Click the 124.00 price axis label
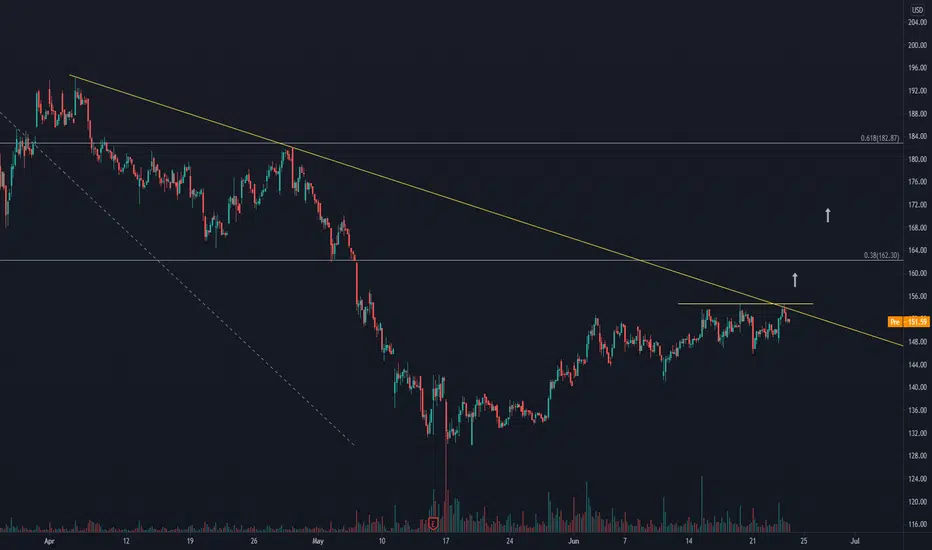This screenshot has width=932, height=550. click(917, 479)
